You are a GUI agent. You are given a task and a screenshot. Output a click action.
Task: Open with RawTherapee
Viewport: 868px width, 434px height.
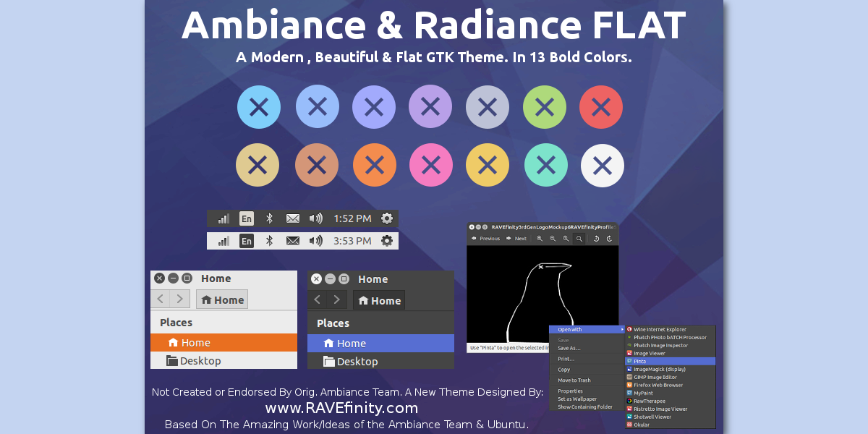click(670, 401)
